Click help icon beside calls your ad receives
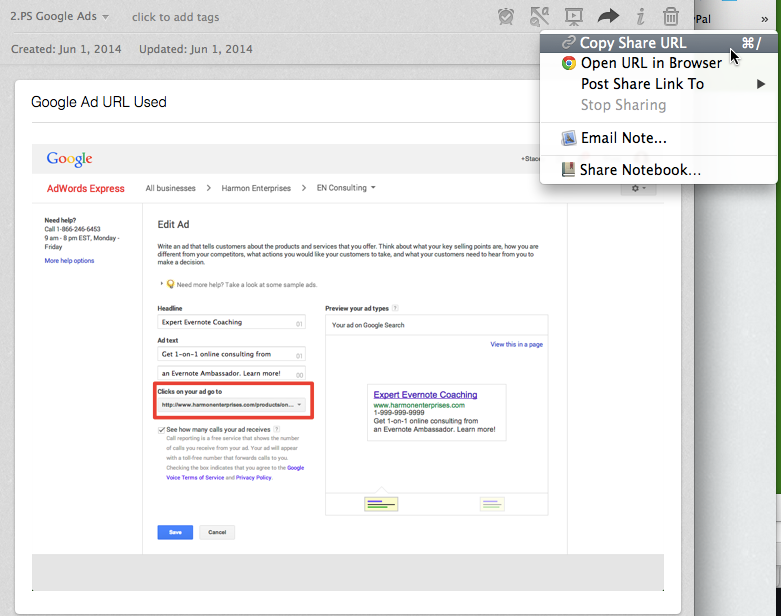The height and width of the screenshot is (616, 781). click(x=276, y=429)
